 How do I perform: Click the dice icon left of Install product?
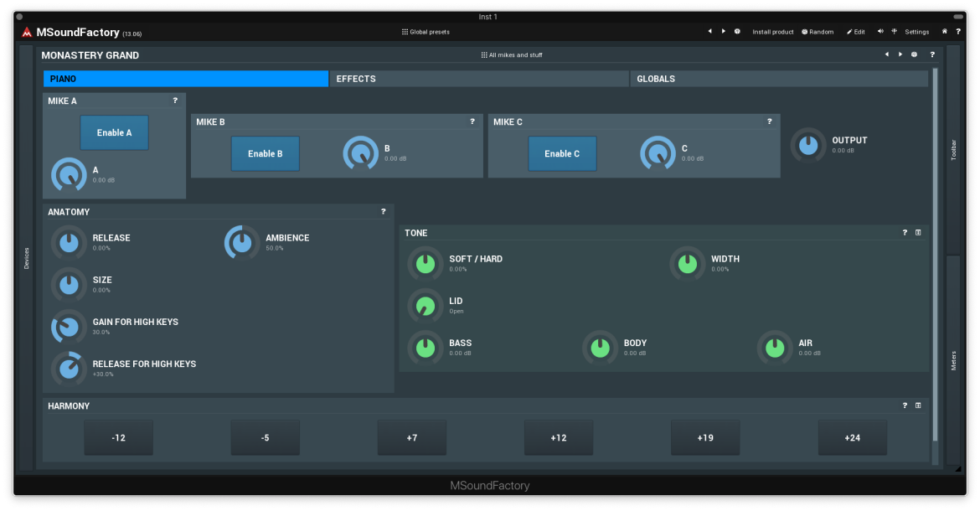click(737, 31)
